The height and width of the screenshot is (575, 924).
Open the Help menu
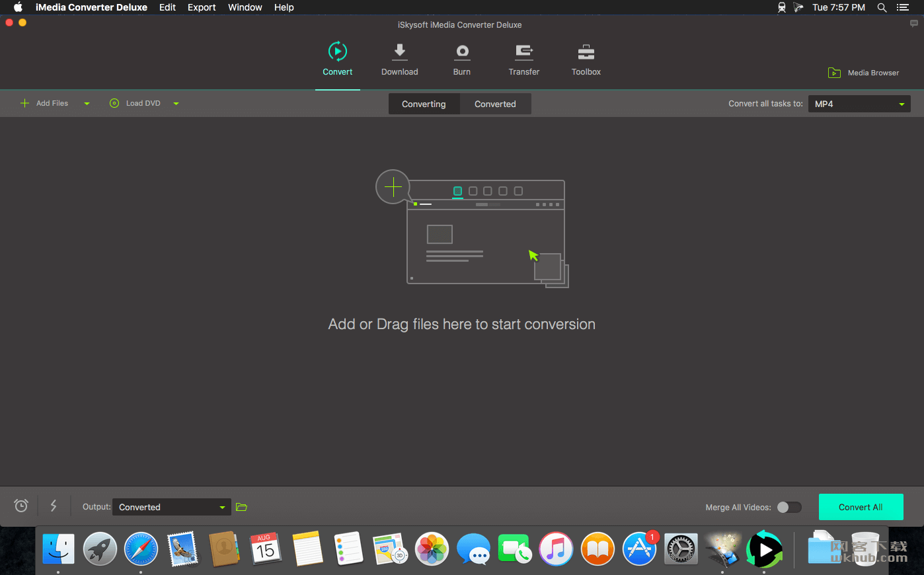(284, 7)
